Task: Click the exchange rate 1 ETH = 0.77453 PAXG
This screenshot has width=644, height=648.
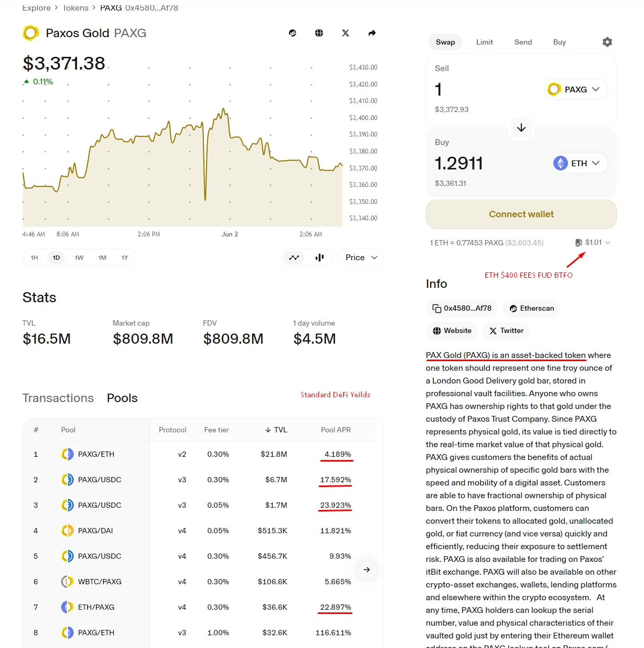Action: pos(486,243)
